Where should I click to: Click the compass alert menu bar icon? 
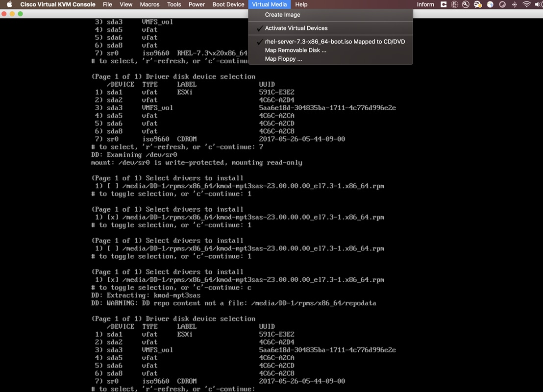point(455,4)
